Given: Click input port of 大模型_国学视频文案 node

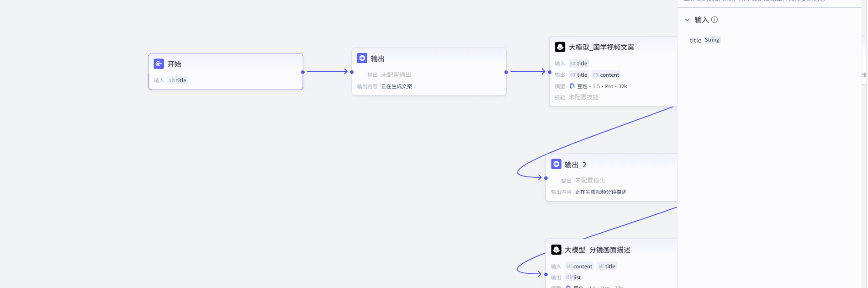Looking at the screenshot, I should (x=550, y=72).
